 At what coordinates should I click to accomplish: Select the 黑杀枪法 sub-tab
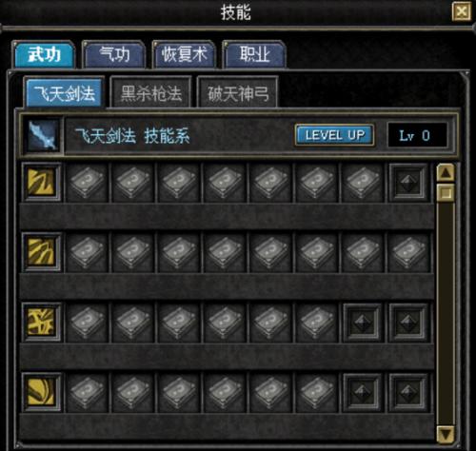[x=151, y=93]
